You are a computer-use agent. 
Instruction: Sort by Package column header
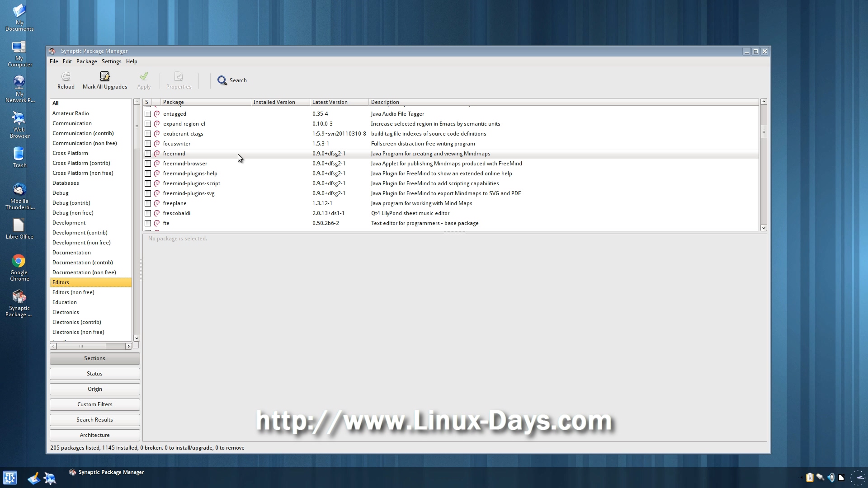tap(206, 102)
